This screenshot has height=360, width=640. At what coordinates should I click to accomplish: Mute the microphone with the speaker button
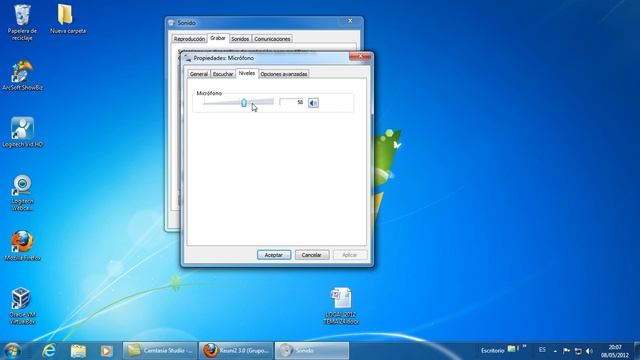[x=313, y=103]
